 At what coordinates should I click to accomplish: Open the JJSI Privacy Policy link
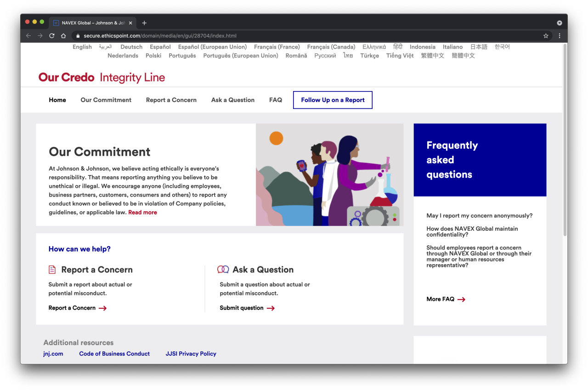tap(191, 354)
